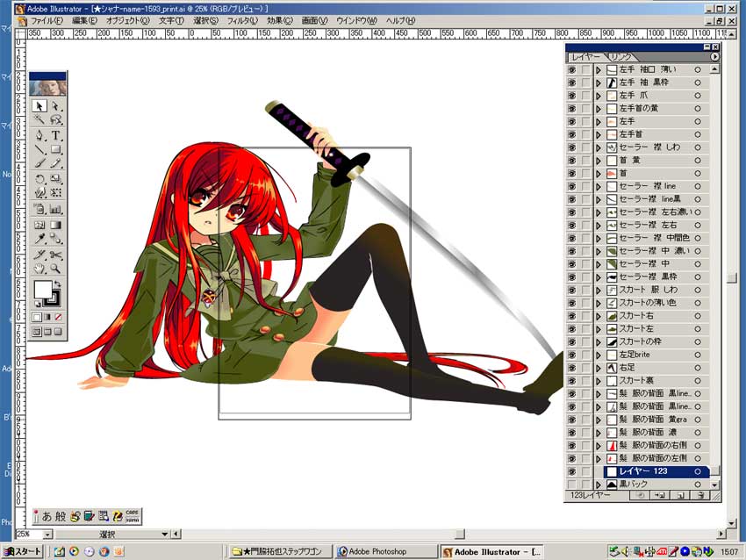
Task: Lock the 左手 layer
Action: tap(585, 121)
